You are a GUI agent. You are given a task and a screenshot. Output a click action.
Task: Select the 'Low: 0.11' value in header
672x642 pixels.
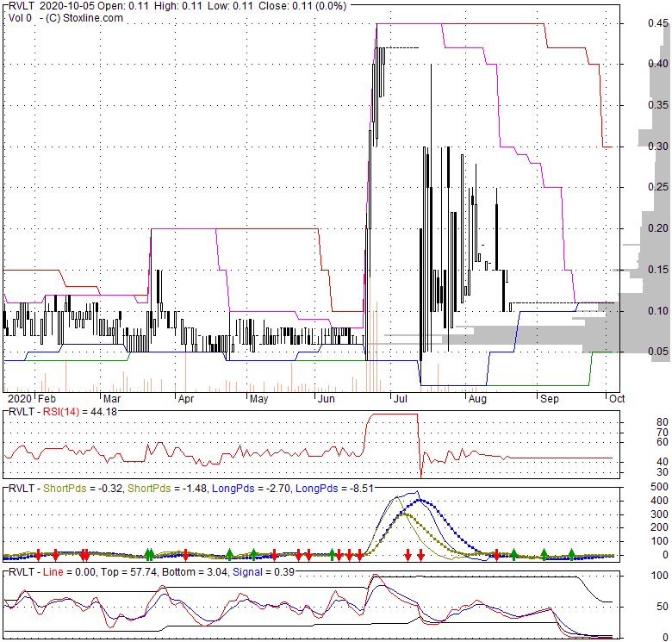coord(232,6)
